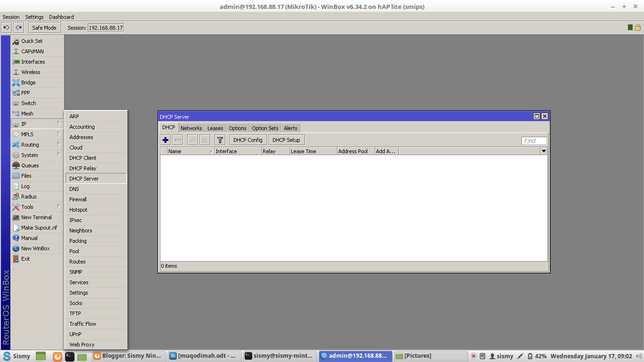644x362 pixels.
Task: Select Web Proxy from IP submenu
Action: [x=96, y=345]
